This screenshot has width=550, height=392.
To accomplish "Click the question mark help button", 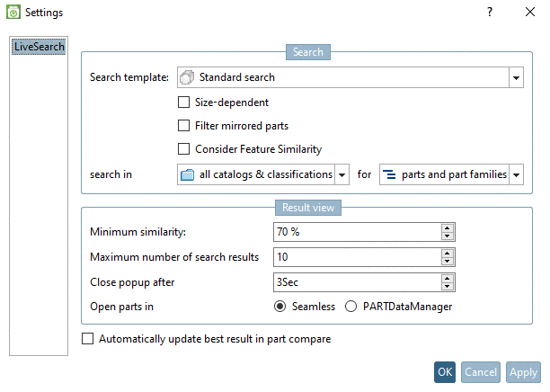I will [x=490, y=13].
